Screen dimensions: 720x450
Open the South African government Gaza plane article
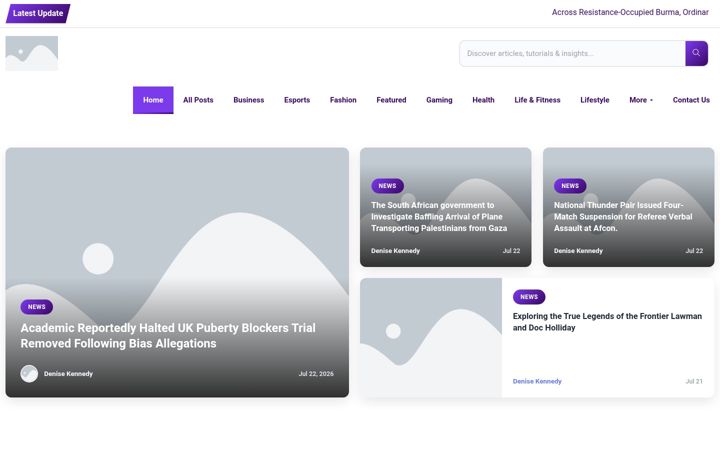click(439, 217)
